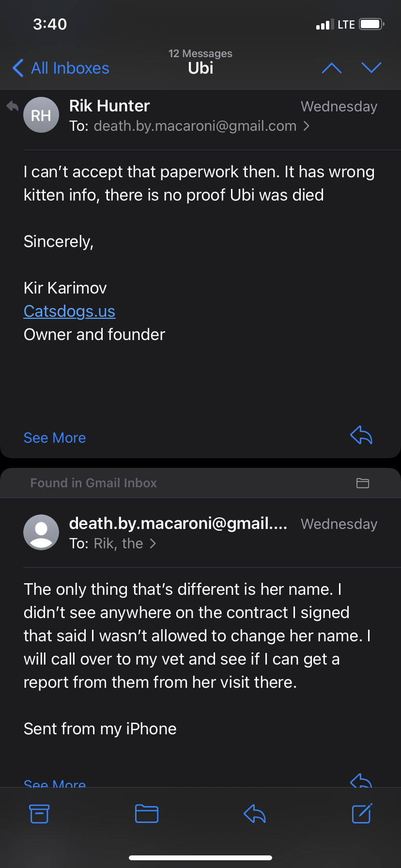Tap the death.by.macaroni sender avatar
401x868 pixels.
(41, 532)
